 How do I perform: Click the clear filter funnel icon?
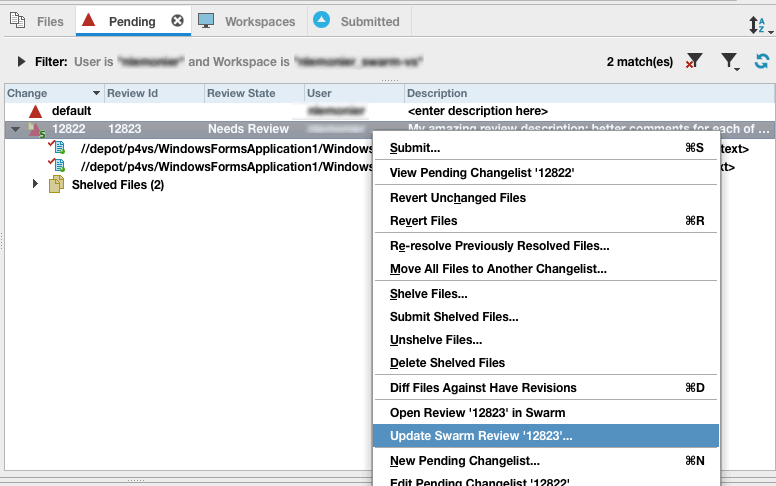coord(693,62)
